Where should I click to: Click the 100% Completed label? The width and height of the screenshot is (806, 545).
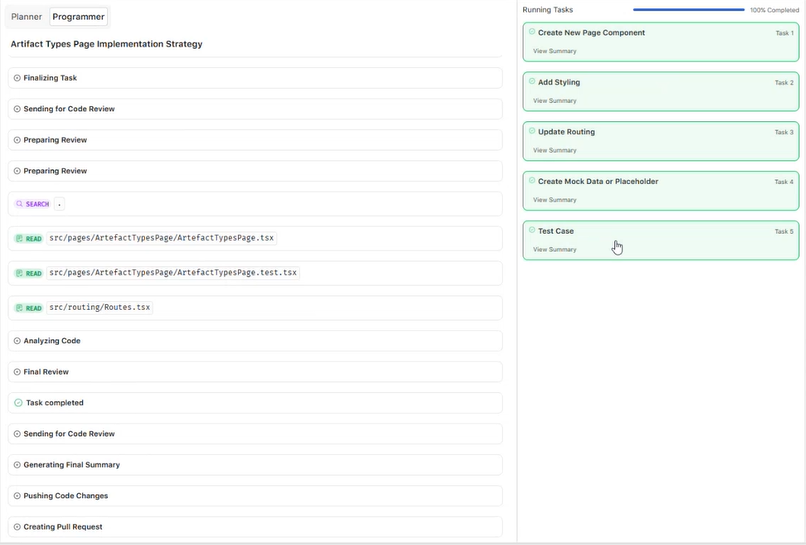pos(774,10)
